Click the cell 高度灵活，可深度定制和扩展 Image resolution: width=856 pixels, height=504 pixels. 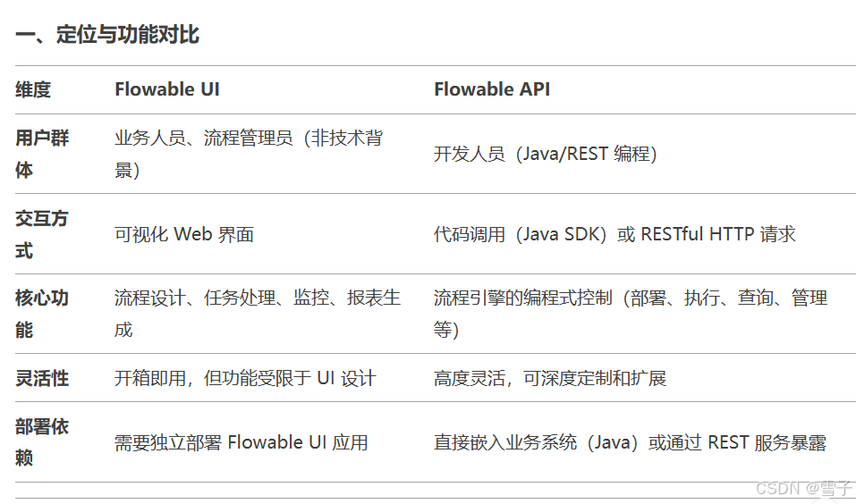coord(550,378)
